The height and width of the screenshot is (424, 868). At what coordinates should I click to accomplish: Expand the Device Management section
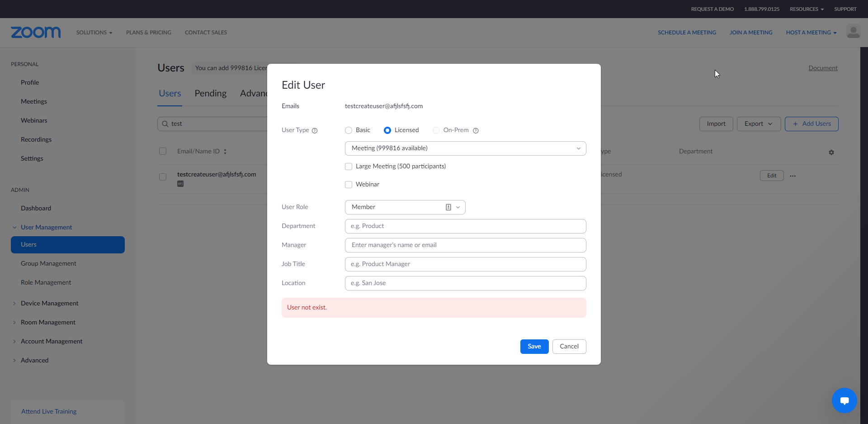[49, 303]
